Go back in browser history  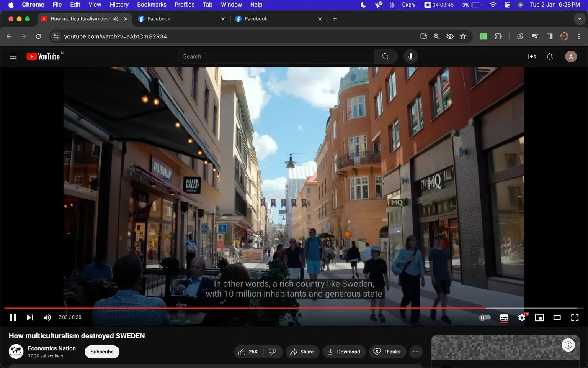tap(9, 36)
